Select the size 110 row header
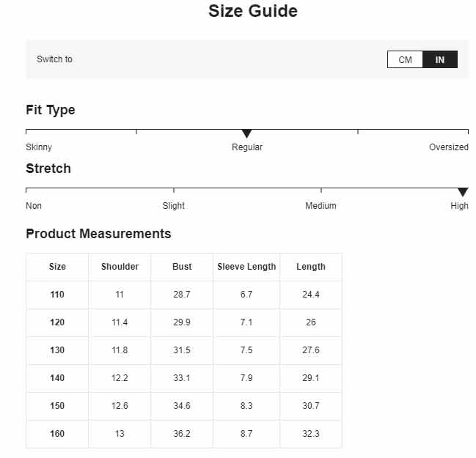 pos(57,295)
